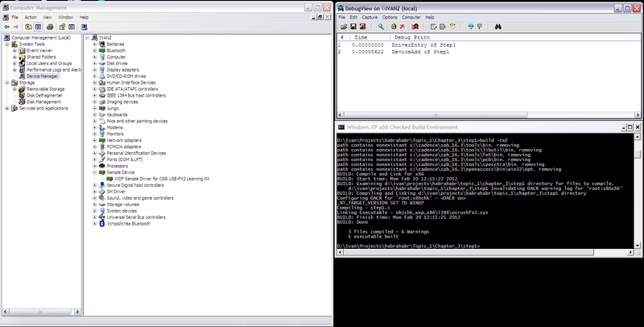The height and width of the screenshot is (327, 644).
Task: Expand the Batteries device category
Action: point(94,44)
